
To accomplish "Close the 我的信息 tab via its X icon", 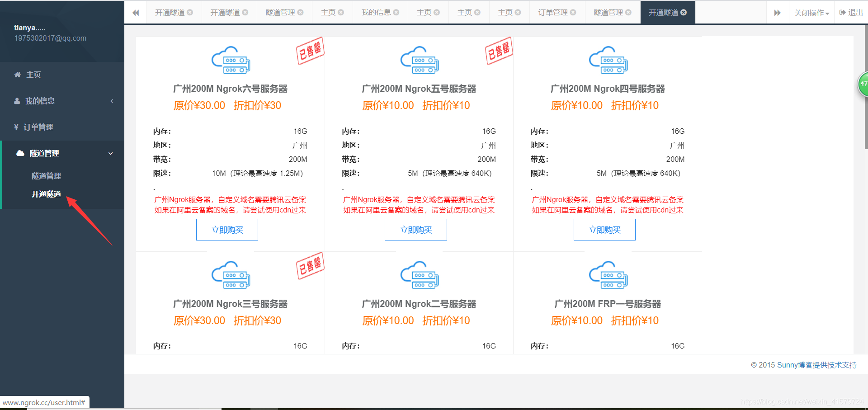I will [396, 13].
